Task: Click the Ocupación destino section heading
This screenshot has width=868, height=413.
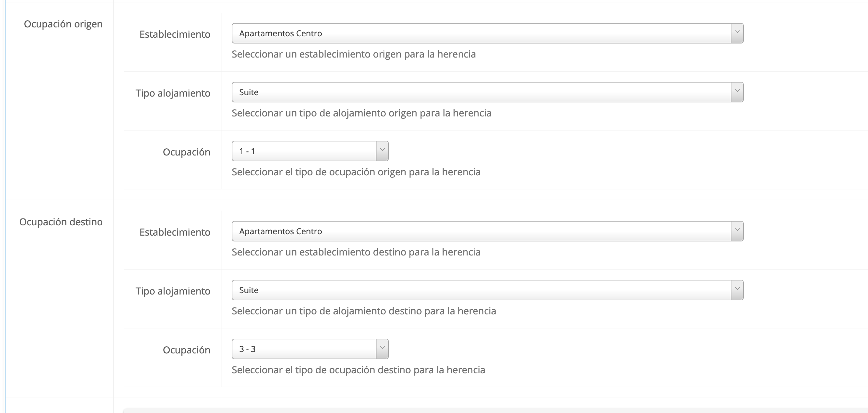Action: [61, 222]
